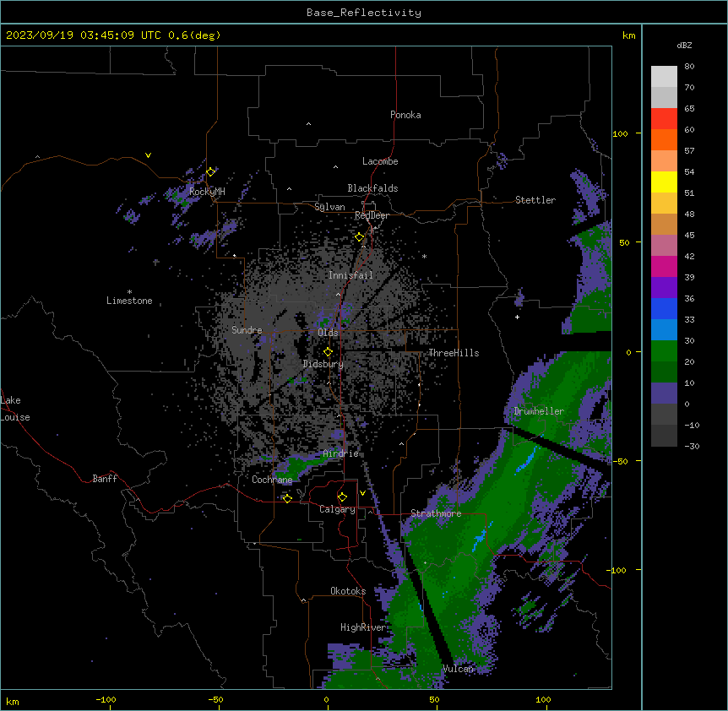The image size is (728, 711).
Task: Click the Lake Louise label
Action: click(15, 409)
